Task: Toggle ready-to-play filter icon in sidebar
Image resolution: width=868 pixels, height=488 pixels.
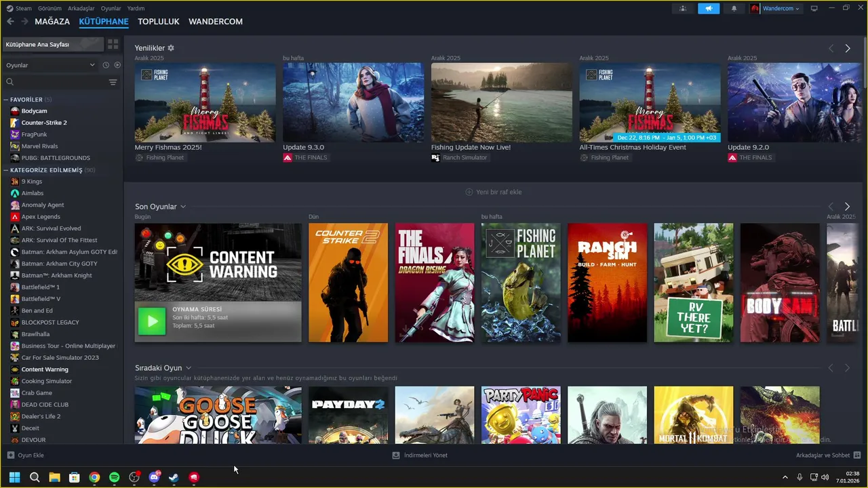Action: pos(117,65)
